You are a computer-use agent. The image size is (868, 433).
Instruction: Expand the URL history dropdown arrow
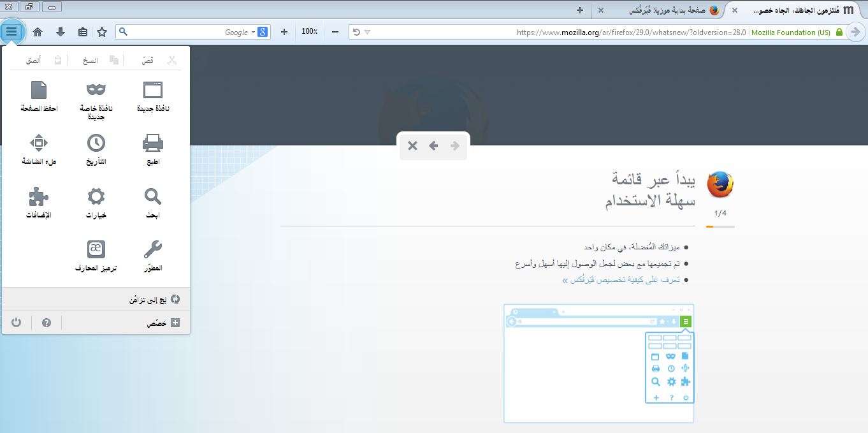368,33
